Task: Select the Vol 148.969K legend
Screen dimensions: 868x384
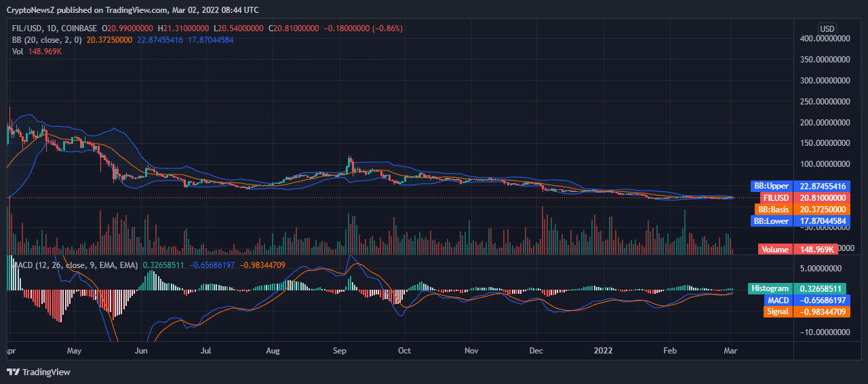Action: pos(37,52)
